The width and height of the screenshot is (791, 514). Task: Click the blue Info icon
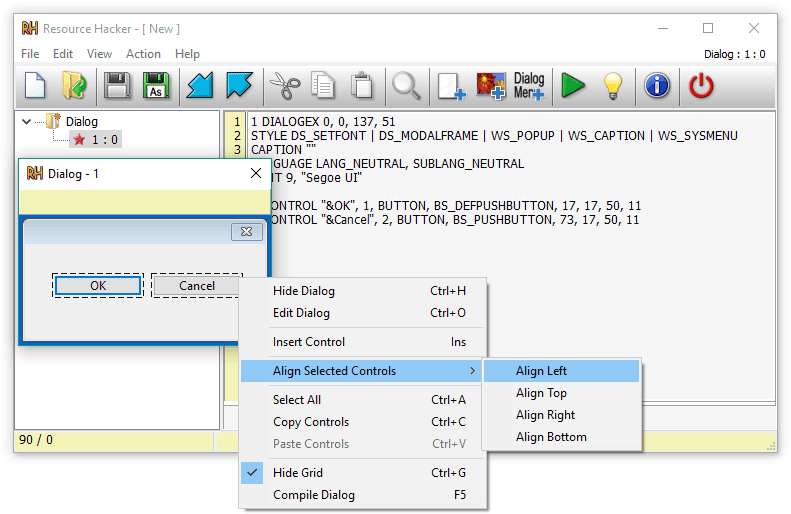(x=657, y=86)
